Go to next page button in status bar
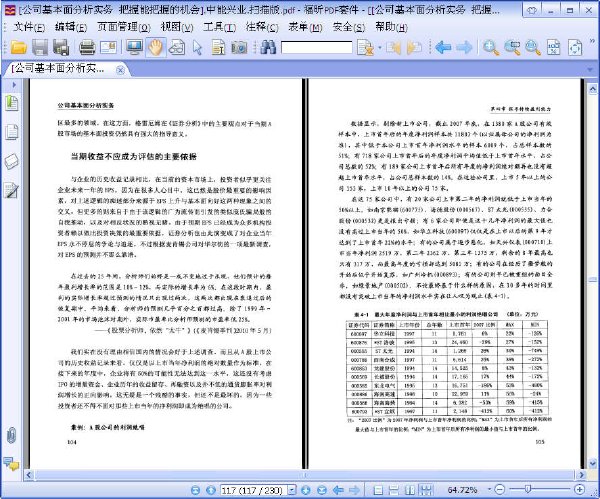This screenshot has height=499, width=600. click(306, 490)
